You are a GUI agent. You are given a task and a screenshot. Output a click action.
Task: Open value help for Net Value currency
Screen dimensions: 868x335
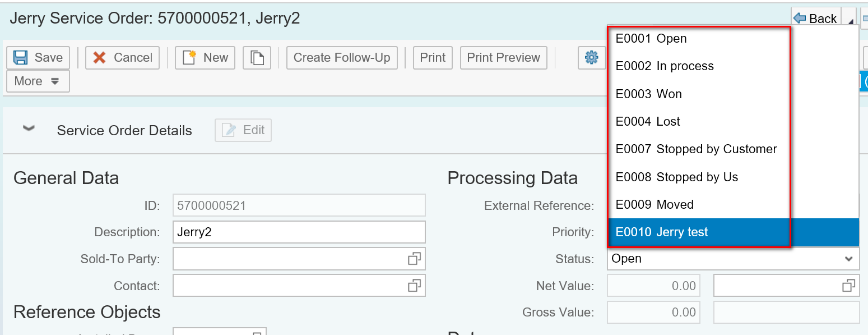[848, 286]
